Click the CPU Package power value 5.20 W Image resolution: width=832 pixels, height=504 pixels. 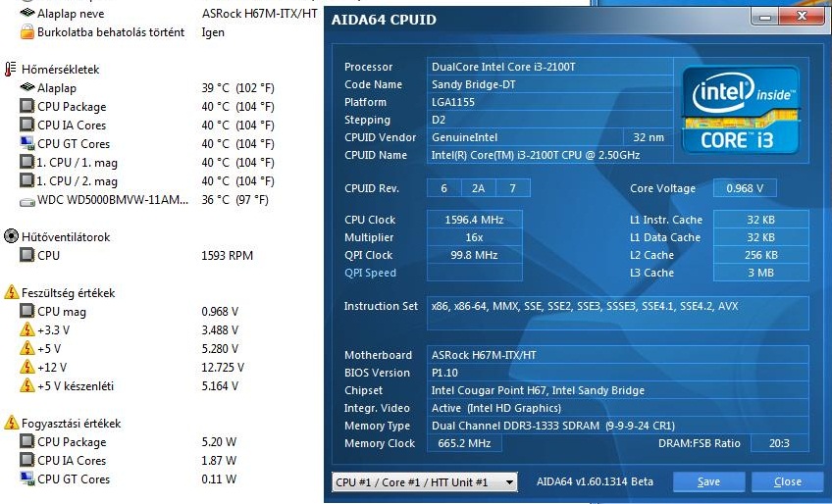point(219,441)
